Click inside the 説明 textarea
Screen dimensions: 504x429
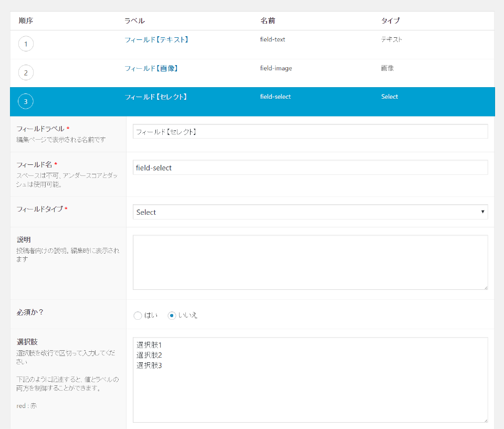(310, 262)
